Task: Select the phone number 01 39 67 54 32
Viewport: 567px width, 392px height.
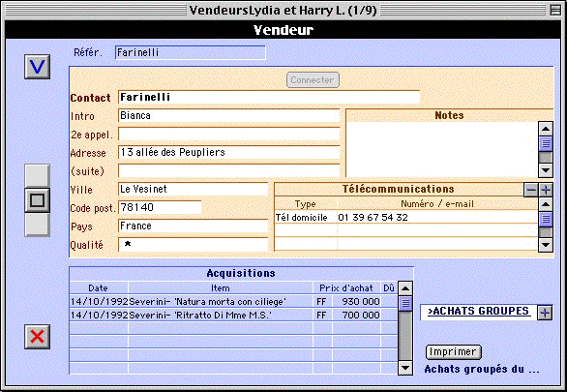Action: [373, 218]
